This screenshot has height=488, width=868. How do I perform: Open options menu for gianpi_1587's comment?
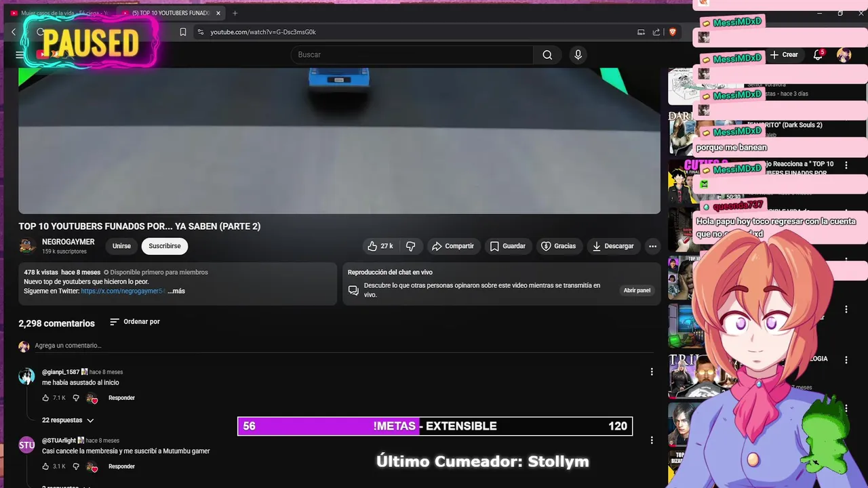[x=652, y=371]
